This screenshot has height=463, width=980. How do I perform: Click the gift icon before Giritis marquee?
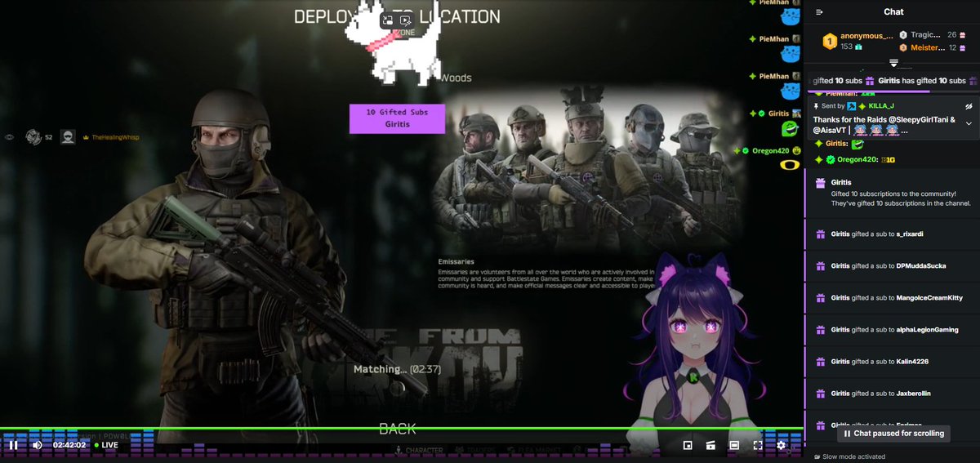click(871, 81)
